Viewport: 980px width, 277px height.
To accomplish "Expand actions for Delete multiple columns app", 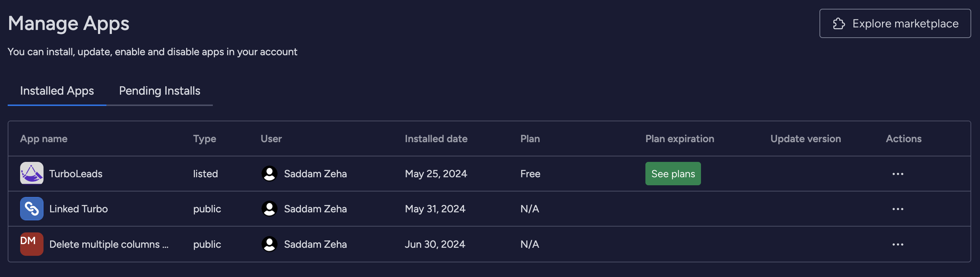I will [x=898, y=244].
